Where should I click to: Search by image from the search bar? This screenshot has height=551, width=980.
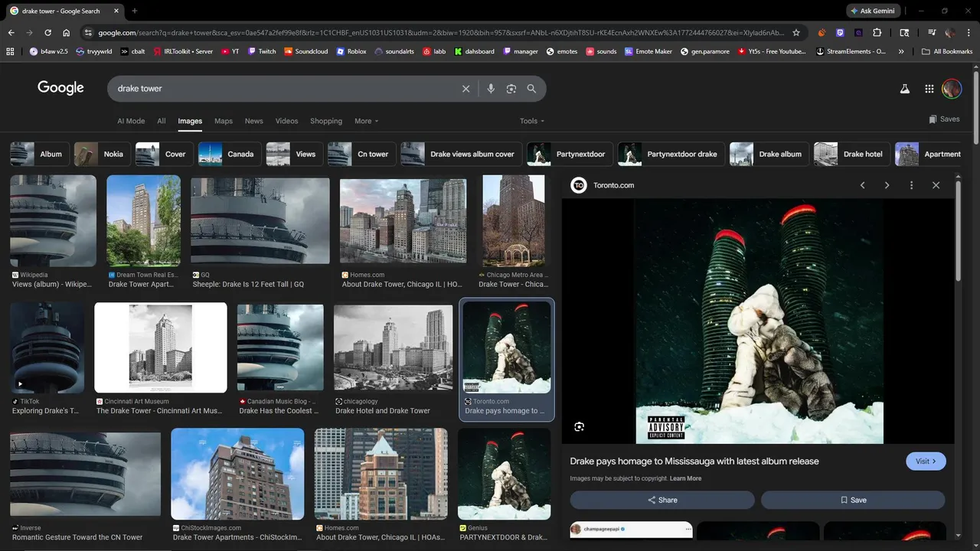pyautogui.click(x=511, y=89)
